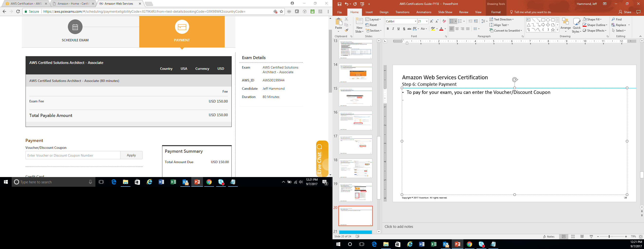Open the Align Text dropdown

coord(499,25)
